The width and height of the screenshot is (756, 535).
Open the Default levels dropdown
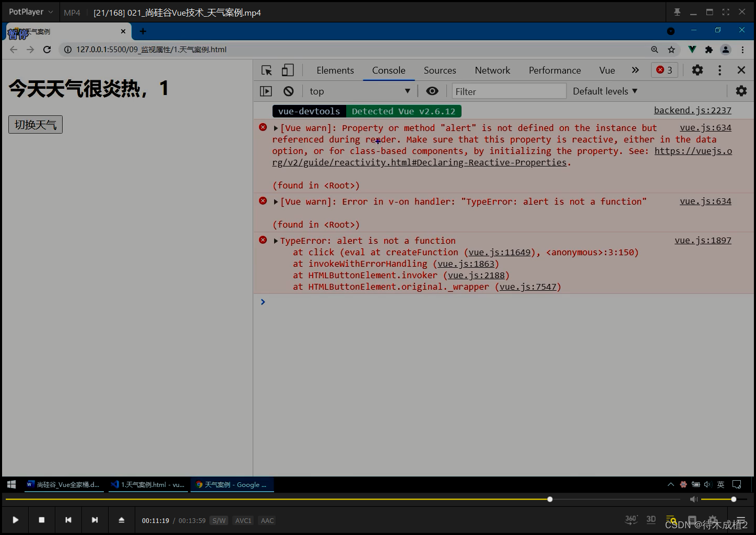(x=605, y=91)
